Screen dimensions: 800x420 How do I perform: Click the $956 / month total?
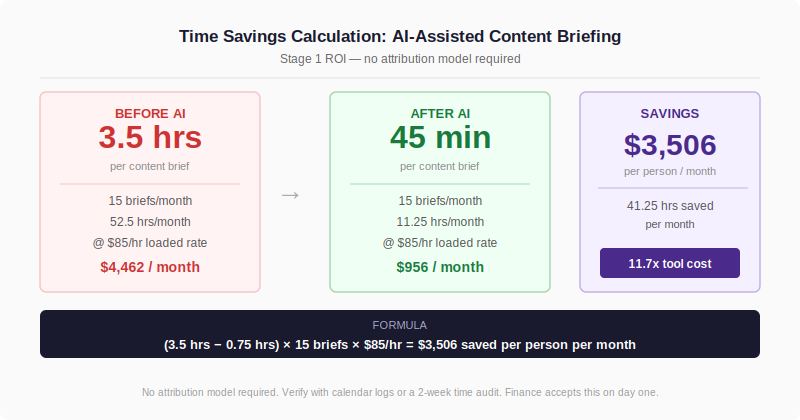coord(440,267)
